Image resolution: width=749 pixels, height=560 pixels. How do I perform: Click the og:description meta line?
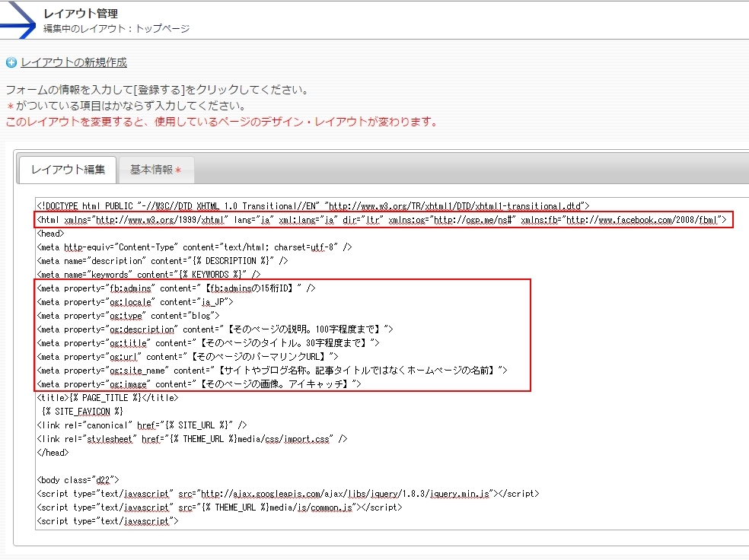coord(228,329)
